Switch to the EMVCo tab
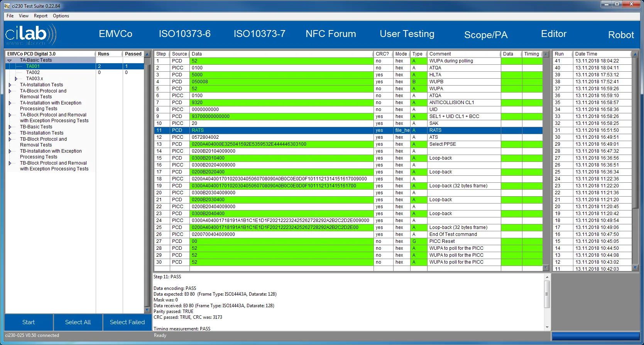 (x=115, y=34)
